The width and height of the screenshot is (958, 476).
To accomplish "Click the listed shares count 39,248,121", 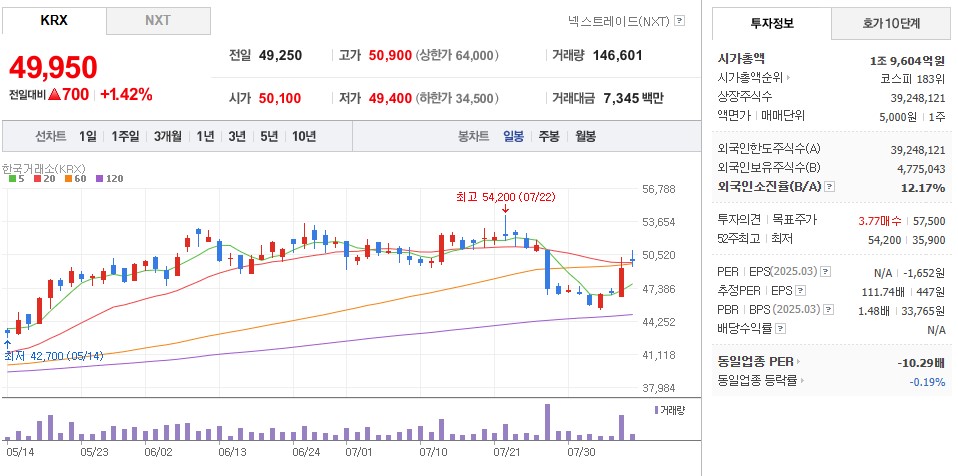I will pos(918,97).
